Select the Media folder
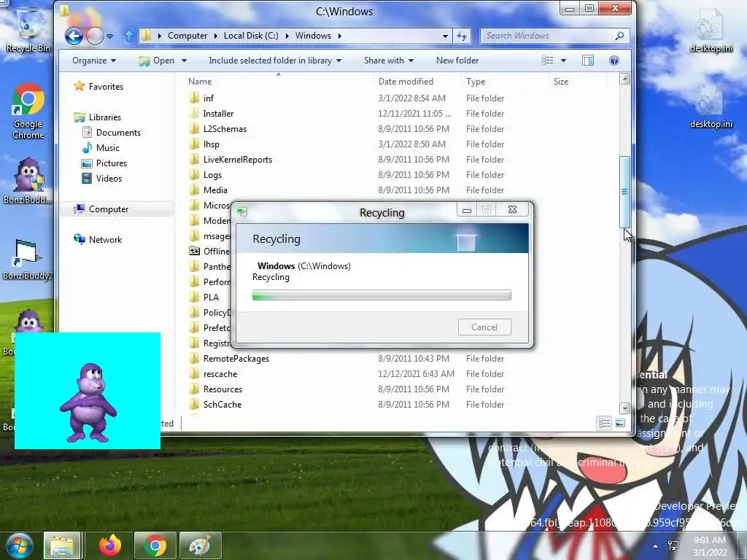This screenshot has width=747, height=560. click(215, 190)
